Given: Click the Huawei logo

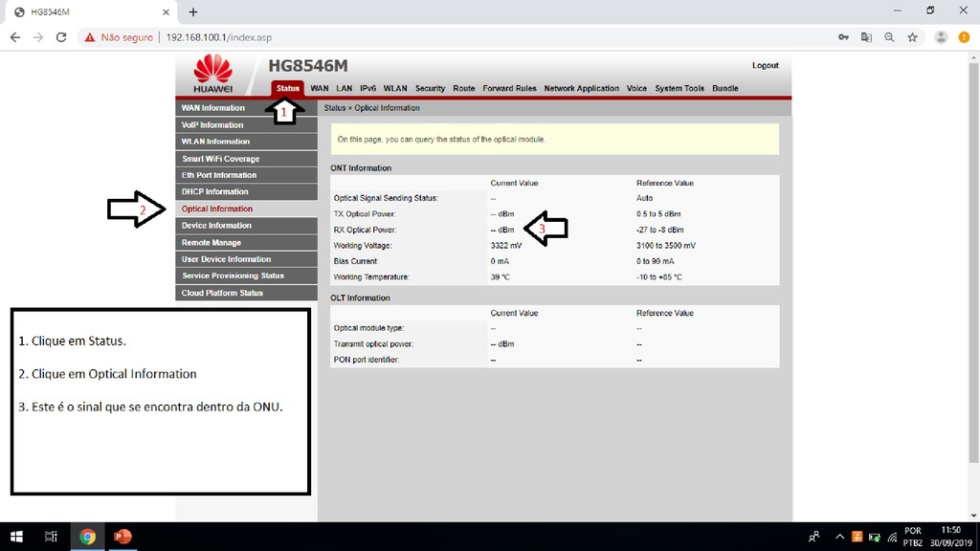Looking at the screenshot, I should point(213,74).
